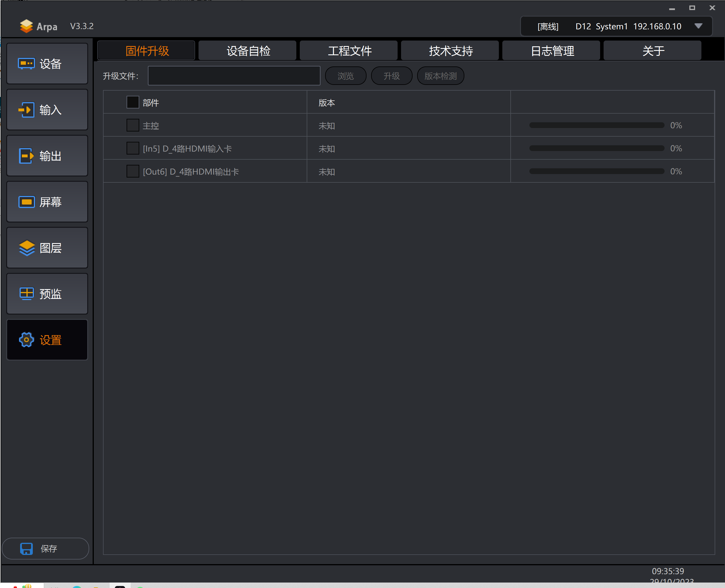Viewport: 725px width, 588px height.
Task: Switch to the 工程文件 tab
Action: [349, 51]
